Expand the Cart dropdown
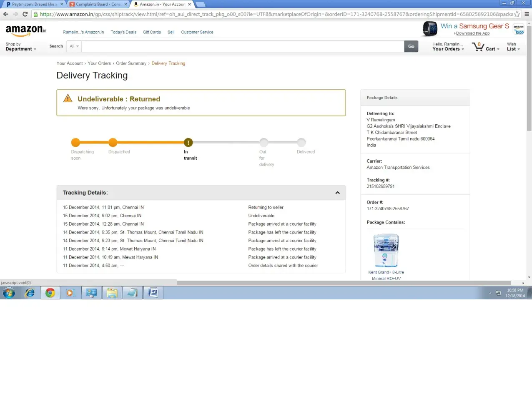 492,49
